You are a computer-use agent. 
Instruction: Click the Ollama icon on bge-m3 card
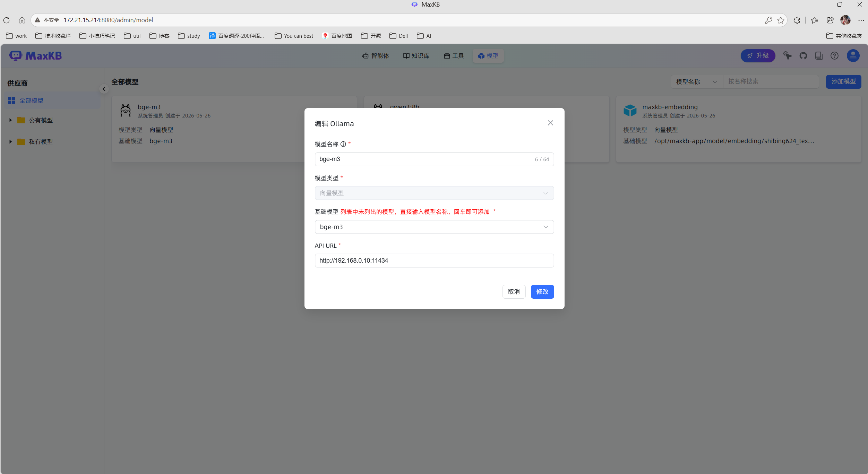click(x=126, y=111)
